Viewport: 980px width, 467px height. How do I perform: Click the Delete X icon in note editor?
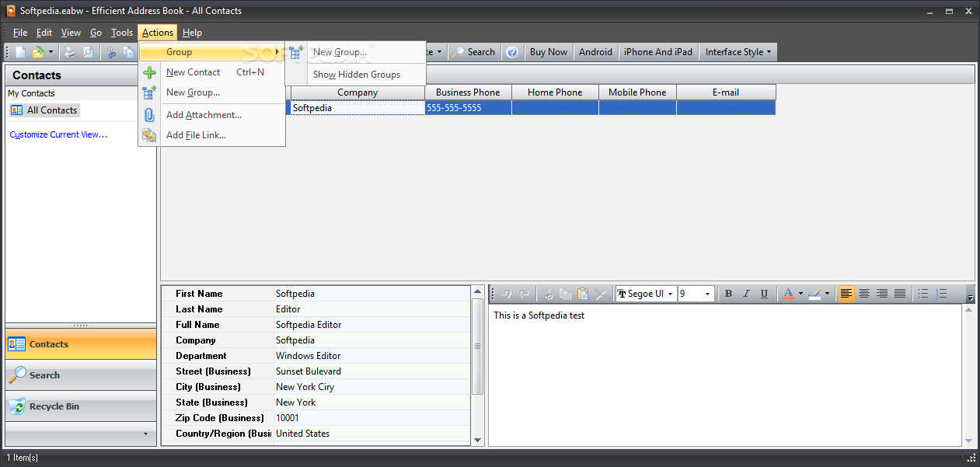click(x=601, y=294)
